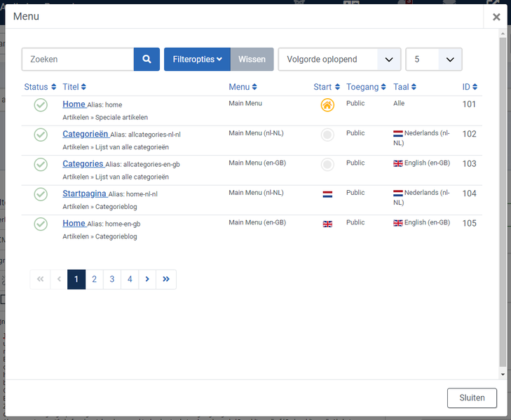Toggle published status for Categorieën row
This screenshot has width=511, height=420.
pos(41,135)
